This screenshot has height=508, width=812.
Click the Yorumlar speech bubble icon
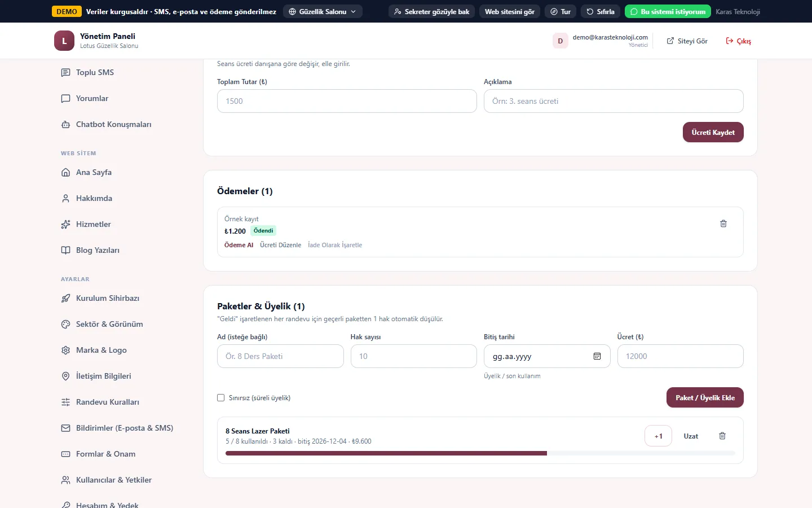65,98
